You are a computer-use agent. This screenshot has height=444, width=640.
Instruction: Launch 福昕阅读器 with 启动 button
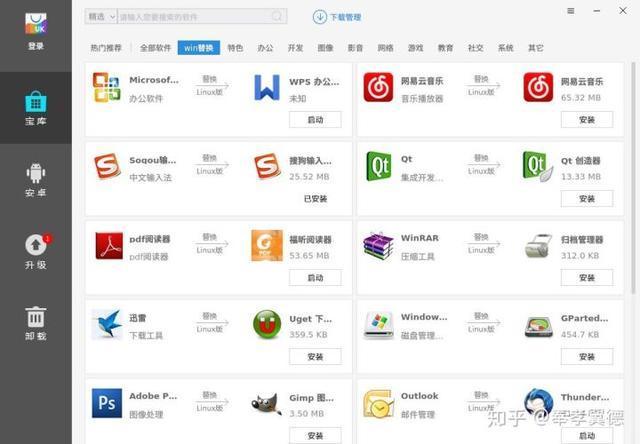(315, 278)
